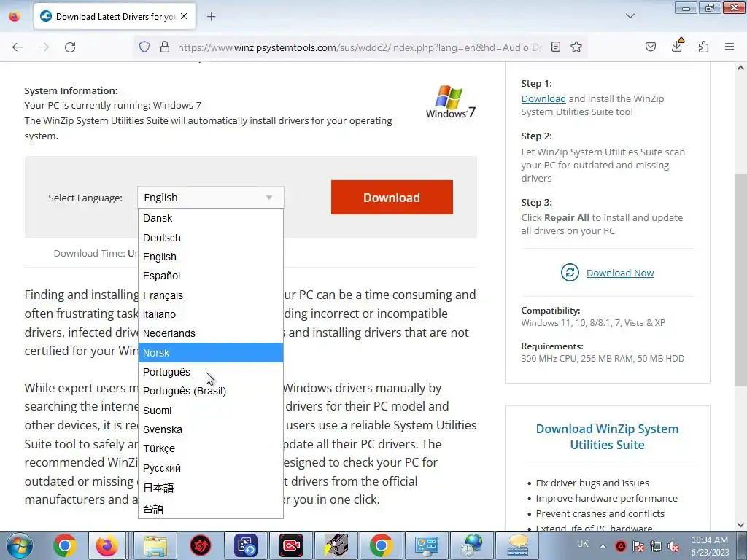Image resolution: width=747 pixels, height=560 pixels.
Task: Click the UK keyboard language indicator
Action: point(582,544)
